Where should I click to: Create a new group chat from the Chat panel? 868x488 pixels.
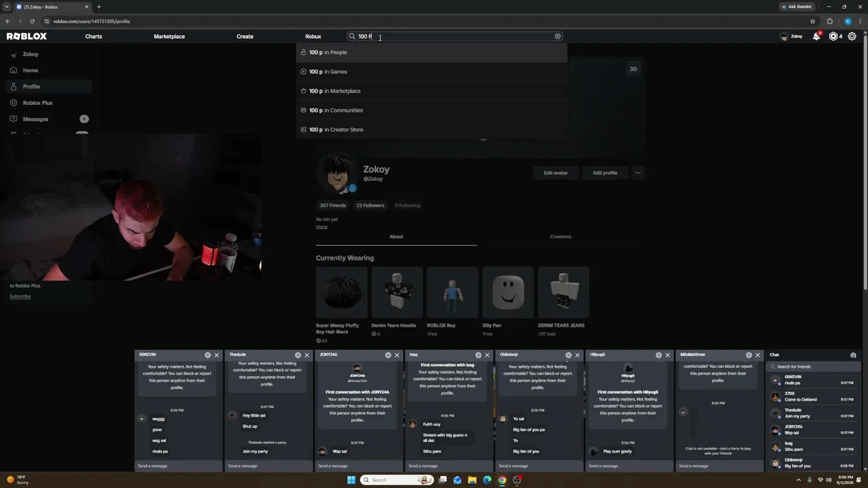853,355
